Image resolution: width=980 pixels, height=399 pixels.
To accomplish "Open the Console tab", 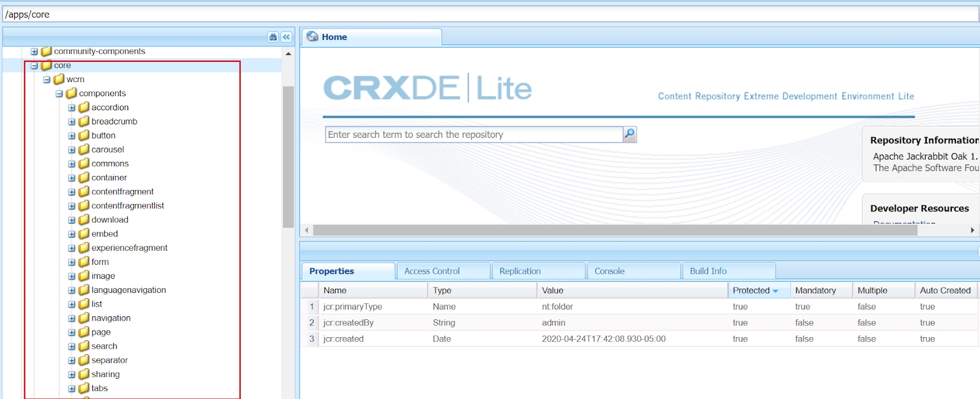I will click(634, 271).
